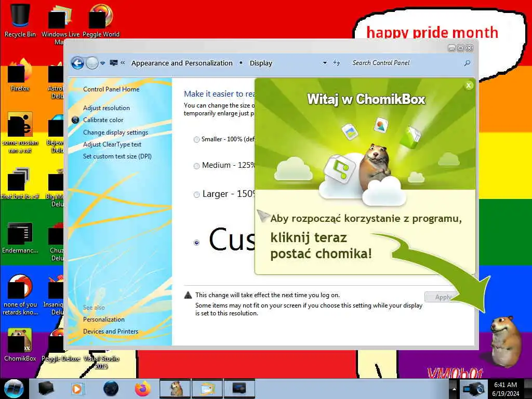Click the camera icon in the system tray

[474, 389]
